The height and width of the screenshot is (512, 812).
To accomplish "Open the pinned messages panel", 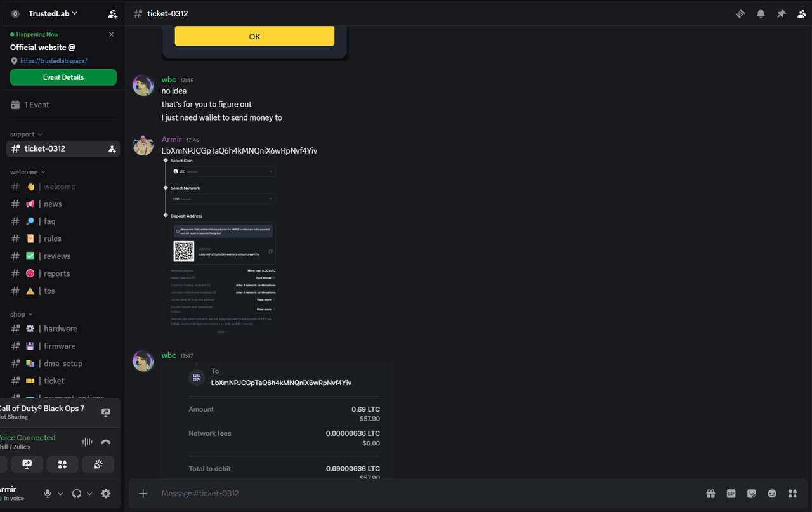I will (782, 13).
